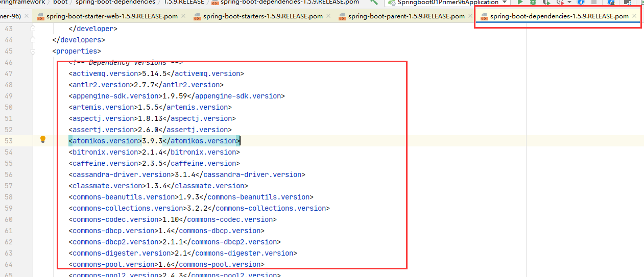Click the </developers> closing tag text
The height and width of the screenshot is (277, 644).
[x=79, y=40]
